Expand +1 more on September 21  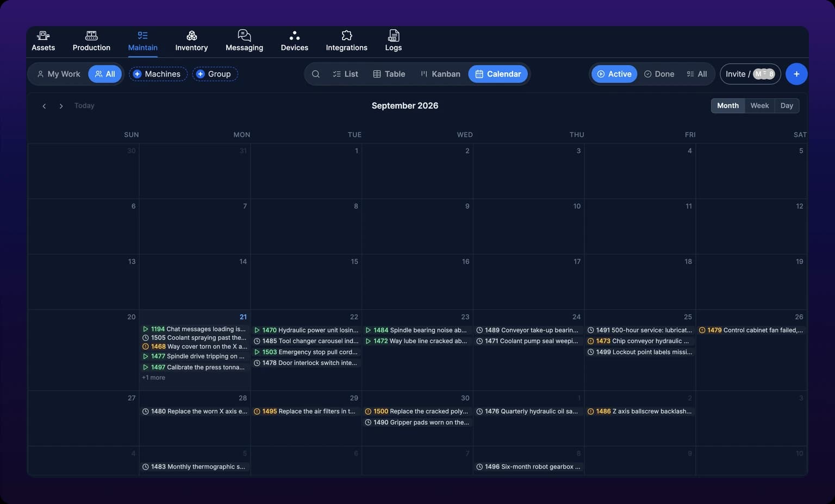point(153,377)
